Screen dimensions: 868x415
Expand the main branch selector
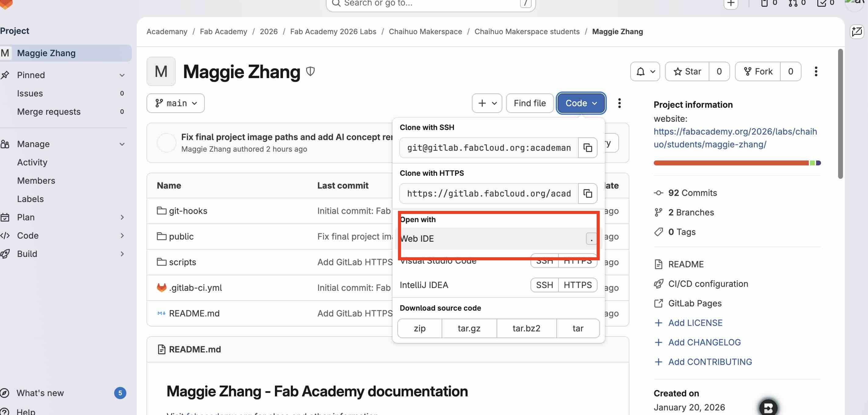pyautogui.click(x=175, y=103)
